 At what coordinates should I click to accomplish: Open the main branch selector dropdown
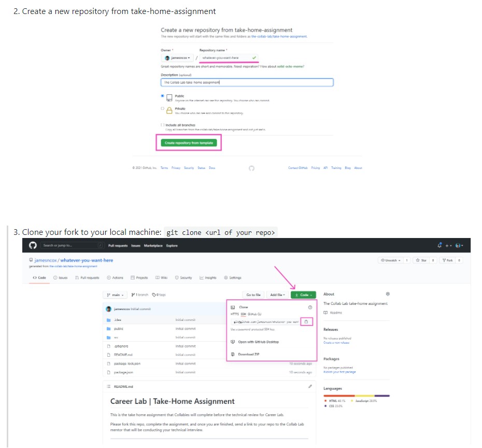[115, 295]
